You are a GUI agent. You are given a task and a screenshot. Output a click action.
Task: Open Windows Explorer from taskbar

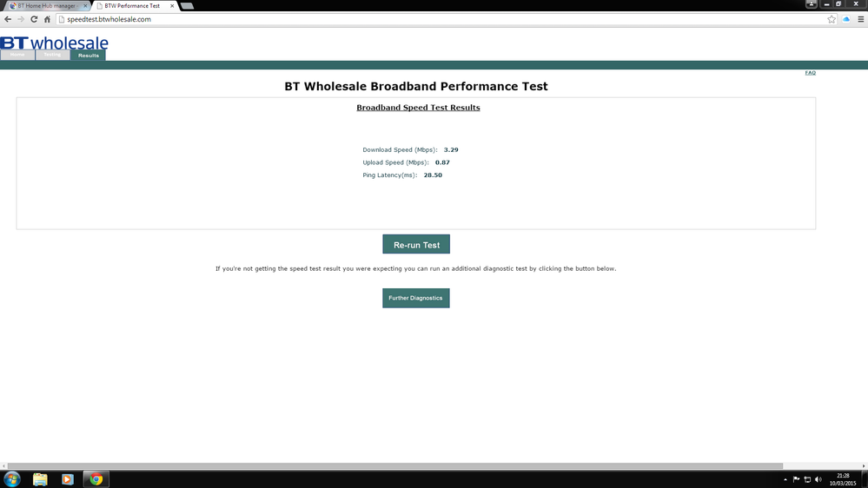pos(40,479)
